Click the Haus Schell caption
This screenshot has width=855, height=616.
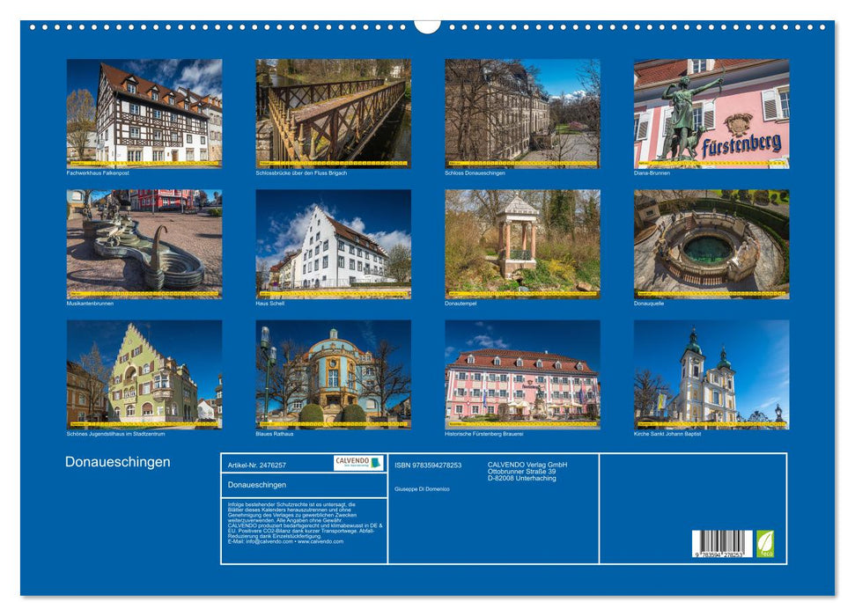click(x=270, y=303)
